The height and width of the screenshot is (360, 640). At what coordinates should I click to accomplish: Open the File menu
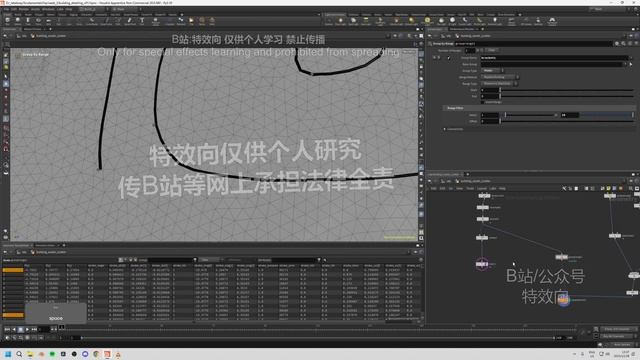click(x=7, y=9)
